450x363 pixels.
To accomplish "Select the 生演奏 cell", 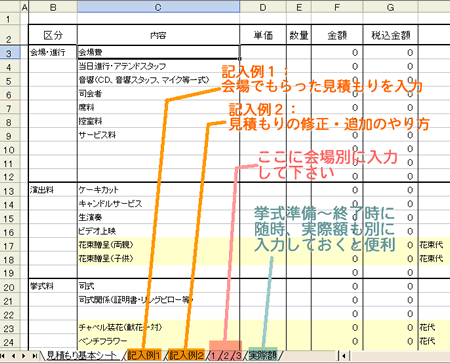I will coord(158,217).
